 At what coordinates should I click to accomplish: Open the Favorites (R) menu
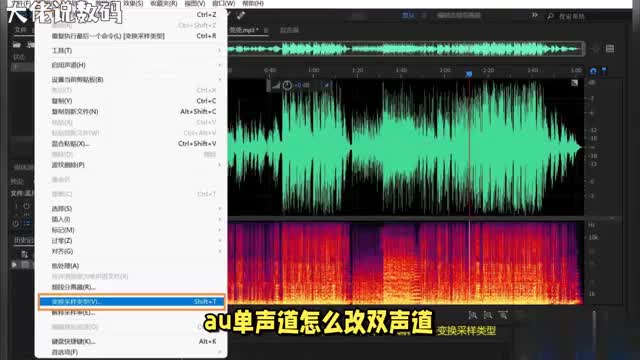164,3
